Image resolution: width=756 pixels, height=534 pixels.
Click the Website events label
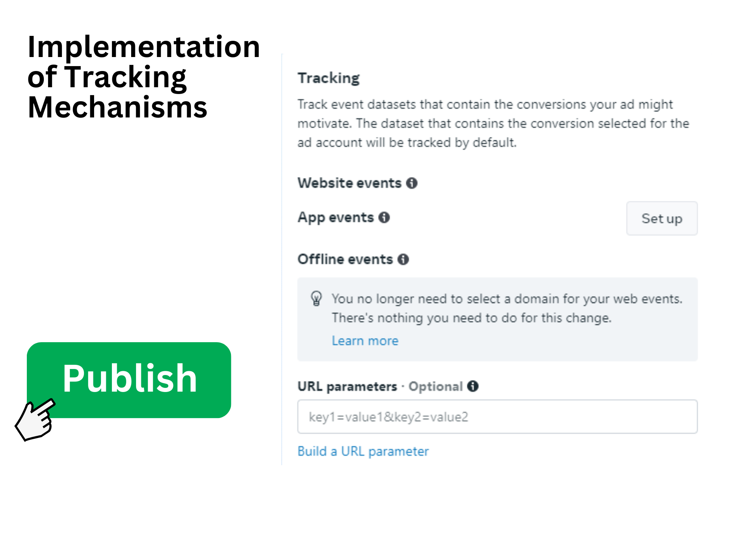tap(349, 183)
